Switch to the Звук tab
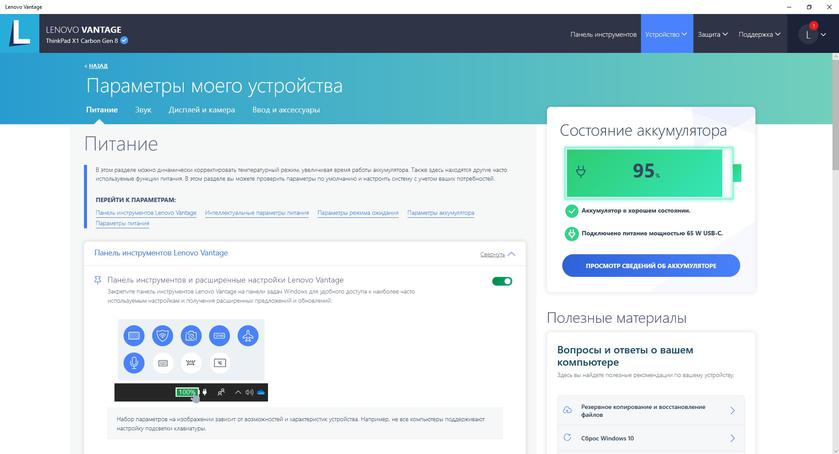The width and height of the screenshot is (839, 454). point(143,110)
